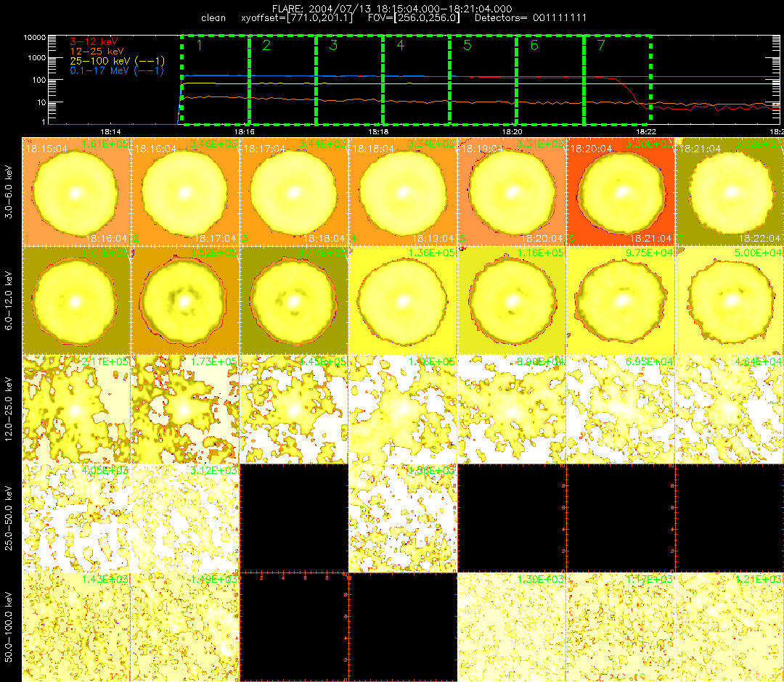Open the 3.0-6.0 keV image at 18:21:04
This screenshot has height=682, width=784.
tap(730, 192)
